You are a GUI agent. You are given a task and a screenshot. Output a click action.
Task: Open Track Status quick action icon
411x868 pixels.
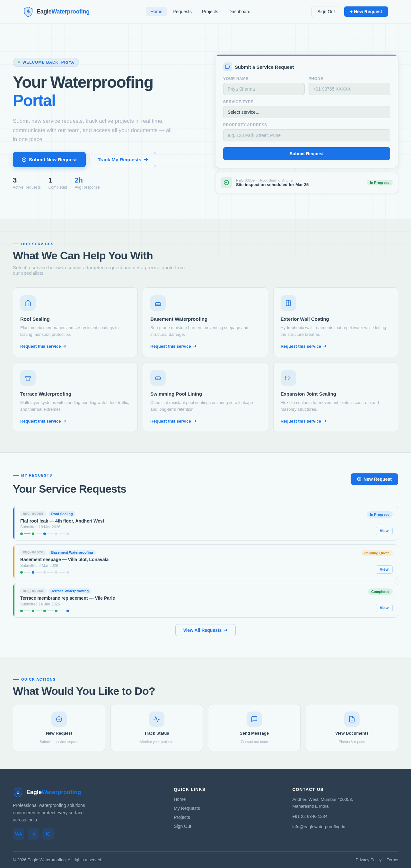156,719
